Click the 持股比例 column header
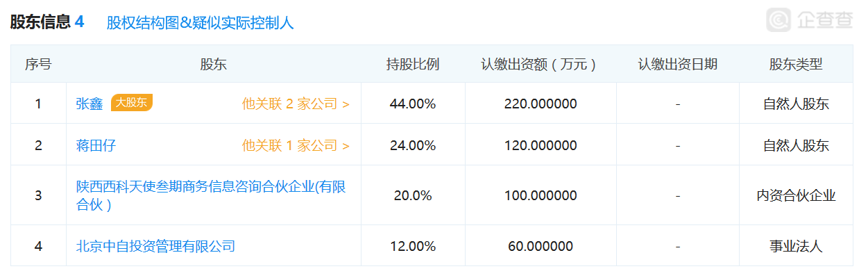The width and height of the screenshot is (868, 278). tap(413, 65)
